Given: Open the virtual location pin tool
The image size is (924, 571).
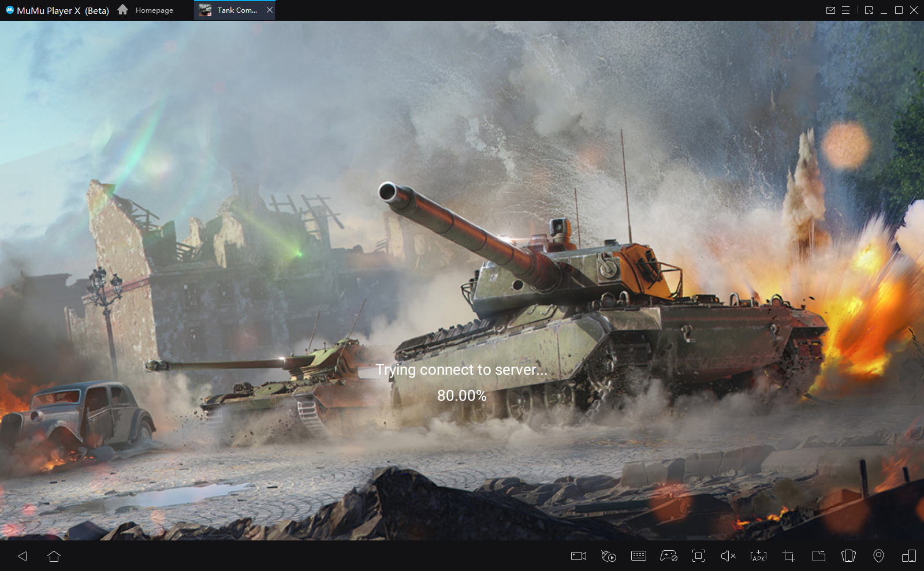Looking at the screenshot, I should pyautogui.click(x=878, y=556).
